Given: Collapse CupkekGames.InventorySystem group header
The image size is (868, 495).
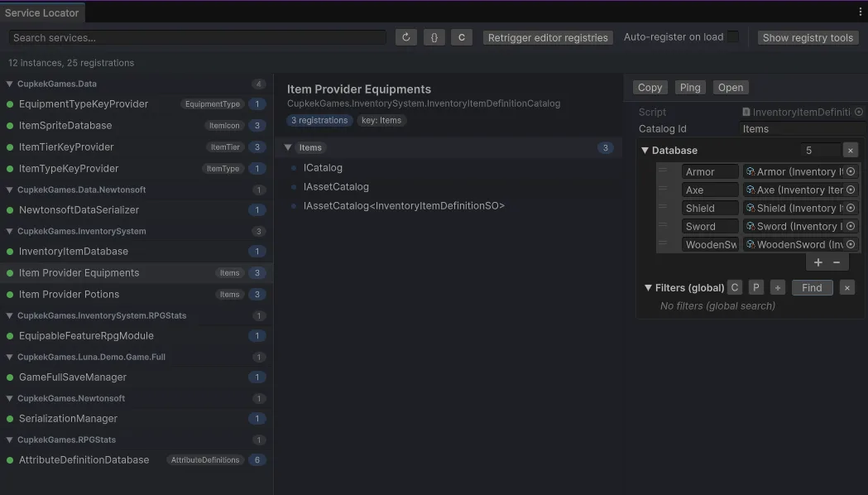Looking at the screenshot, I should coord(9,231).
